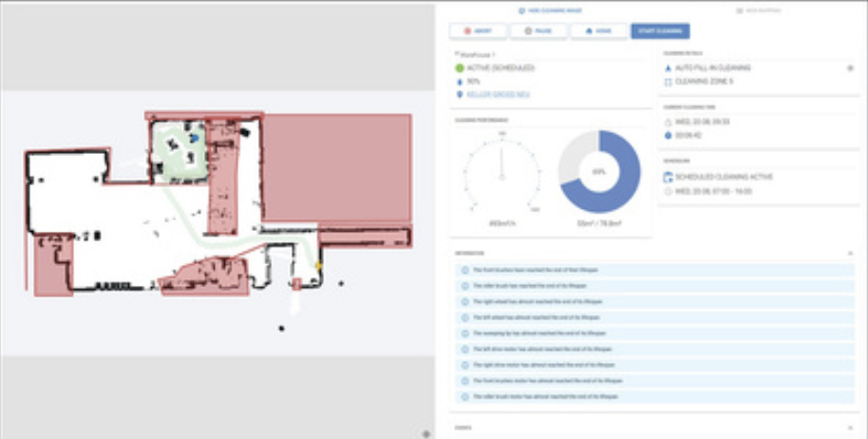Click the info icon on front brushes message

click(464, 269)
